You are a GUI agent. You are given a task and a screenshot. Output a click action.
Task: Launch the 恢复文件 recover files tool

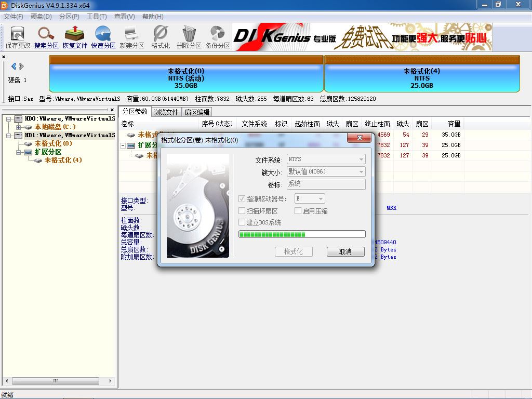pos(75,37)
